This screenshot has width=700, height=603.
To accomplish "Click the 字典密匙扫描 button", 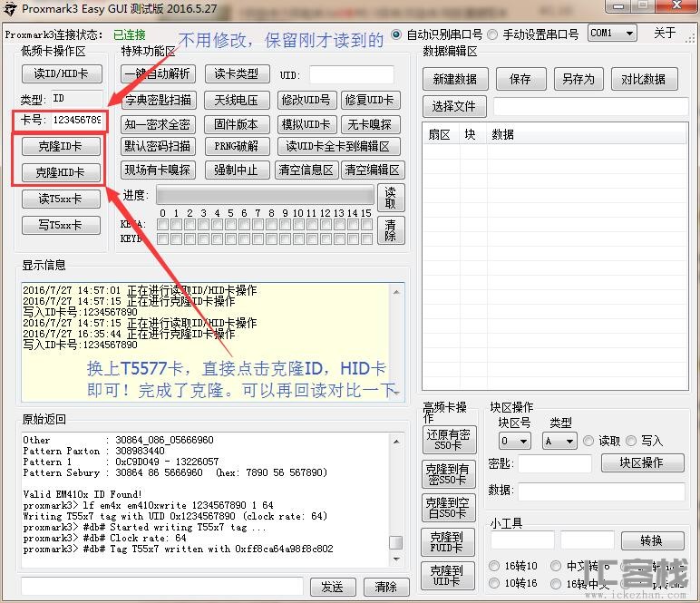I will [x=158, y=100].
